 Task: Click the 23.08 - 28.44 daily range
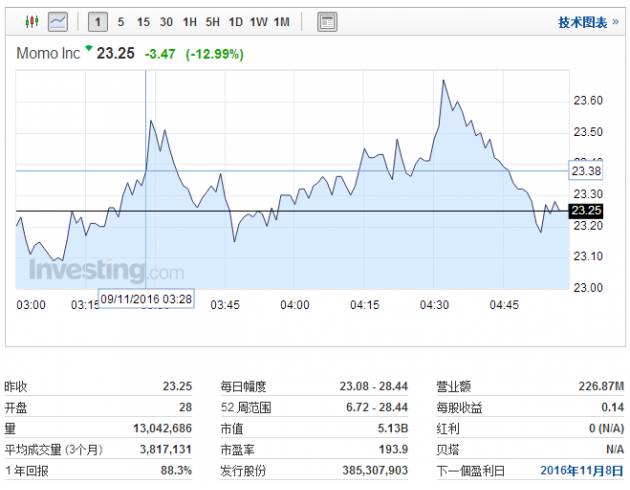[x=374, y=386]
